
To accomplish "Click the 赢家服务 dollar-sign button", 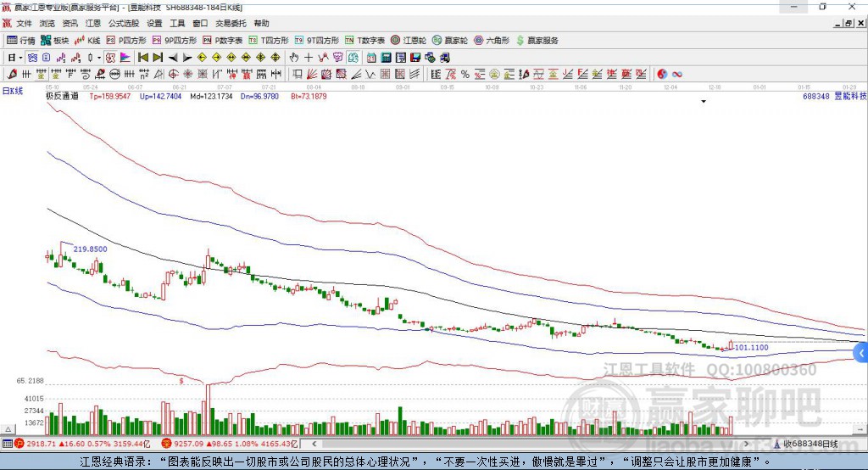I will tap(537, 41).
